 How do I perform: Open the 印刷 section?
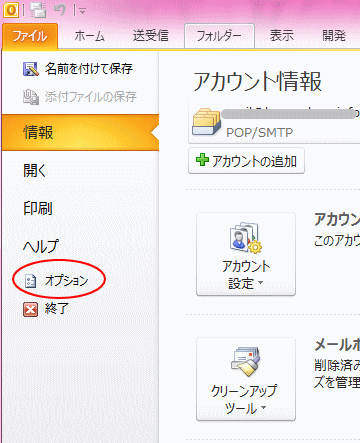pos(38,208)
